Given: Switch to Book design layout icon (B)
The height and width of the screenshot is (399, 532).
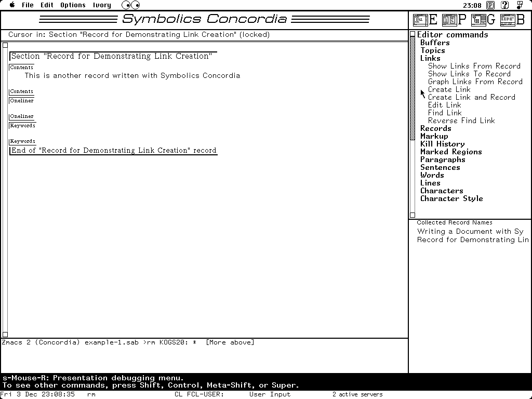Looking at the screenshot, I should [x=512, y=20].
